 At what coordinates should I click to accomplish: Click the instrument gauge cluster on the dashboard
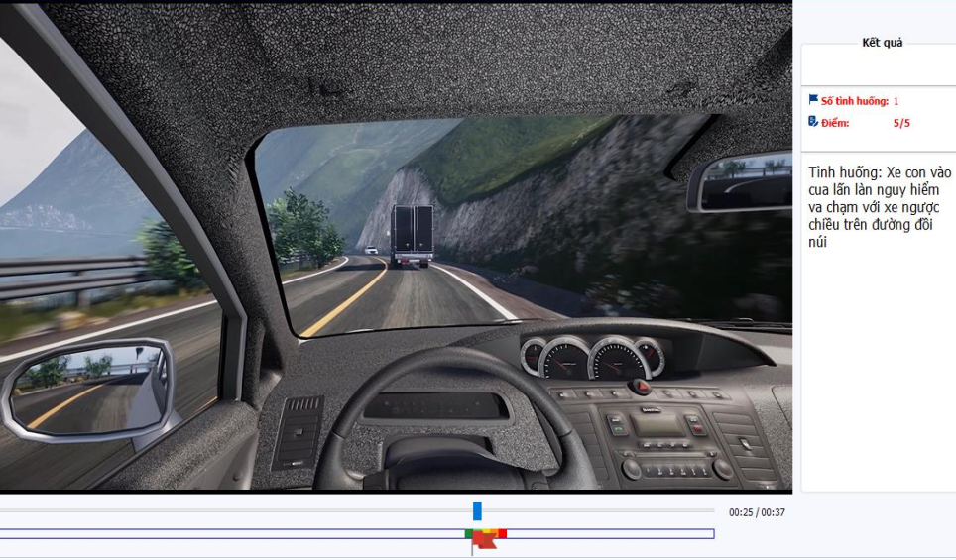pos(593,356)
